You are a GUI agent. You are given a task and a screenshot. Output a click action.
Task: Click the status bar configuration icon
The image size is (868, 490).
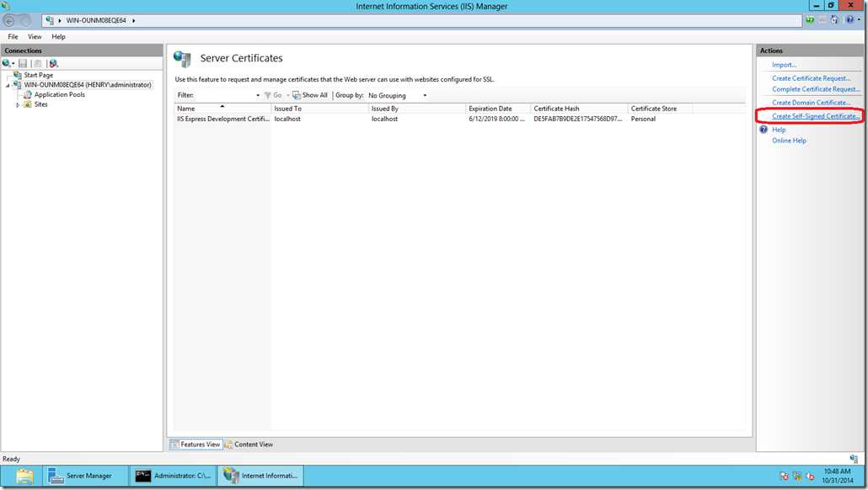click(854, 459)
